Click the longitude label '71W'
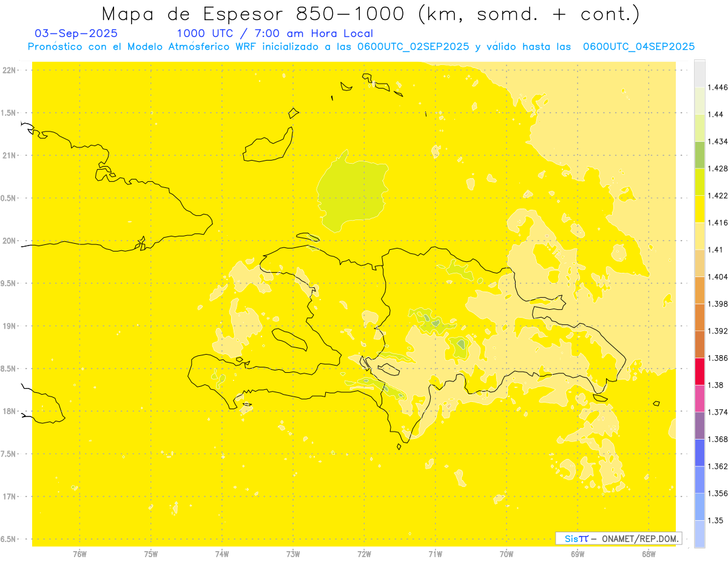The height and width of the screenshot is (562, 728). [435, 554]
